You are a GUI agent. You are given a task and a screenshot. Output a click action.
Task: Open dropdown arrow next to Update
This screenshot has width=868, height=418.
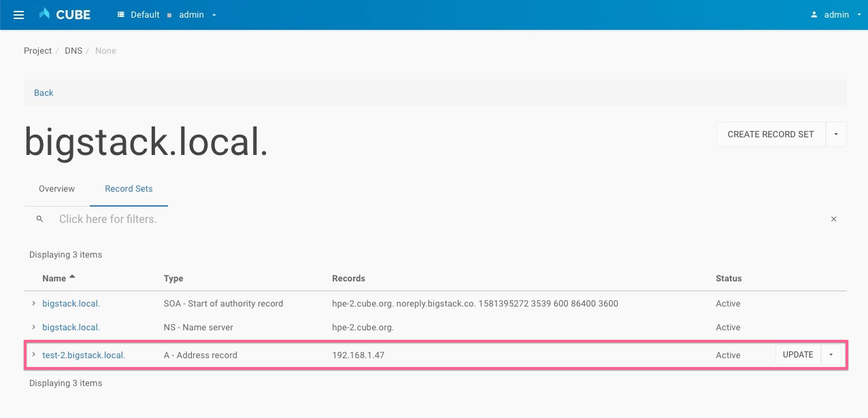click(x=831, y=355)
